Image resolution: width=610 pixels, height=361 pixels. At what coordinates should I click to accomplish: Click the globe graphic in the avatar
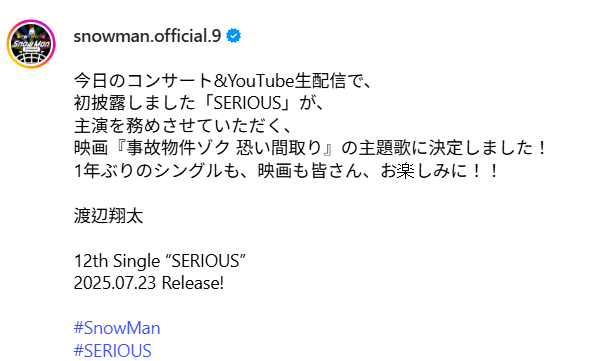[x=31, y=58]
